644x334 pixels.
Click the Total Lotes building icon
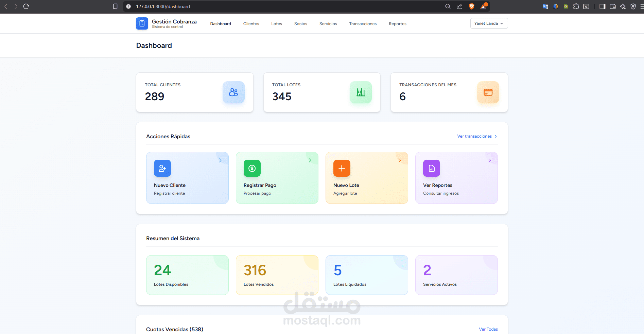point(361,92)
